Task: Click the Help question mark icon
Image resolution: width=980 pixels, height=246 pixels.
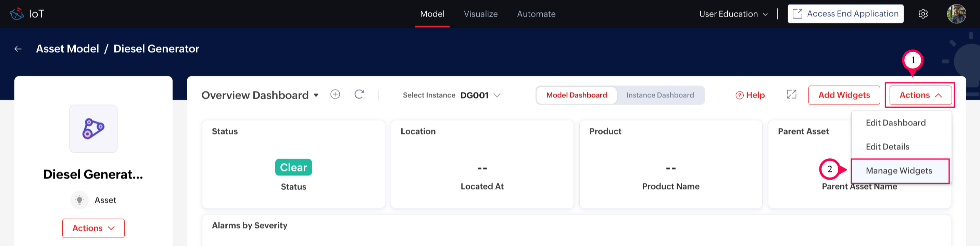Action: [x=739, y=95]
